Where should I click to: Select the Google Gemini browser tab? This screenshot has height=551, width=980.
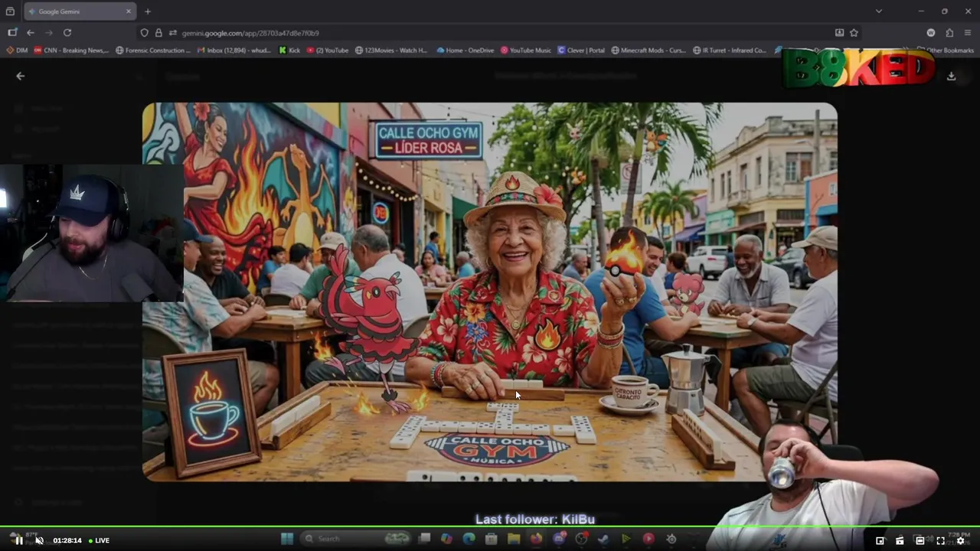(80, 11)
